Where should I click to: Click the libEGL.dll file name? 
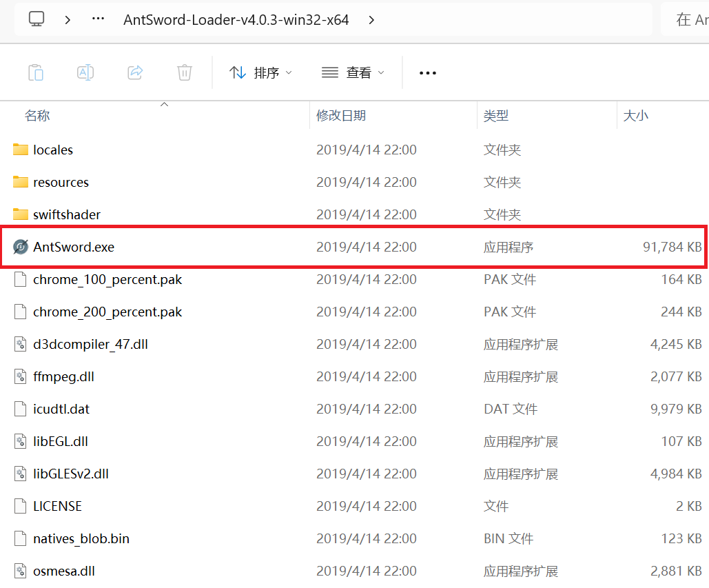61,441
